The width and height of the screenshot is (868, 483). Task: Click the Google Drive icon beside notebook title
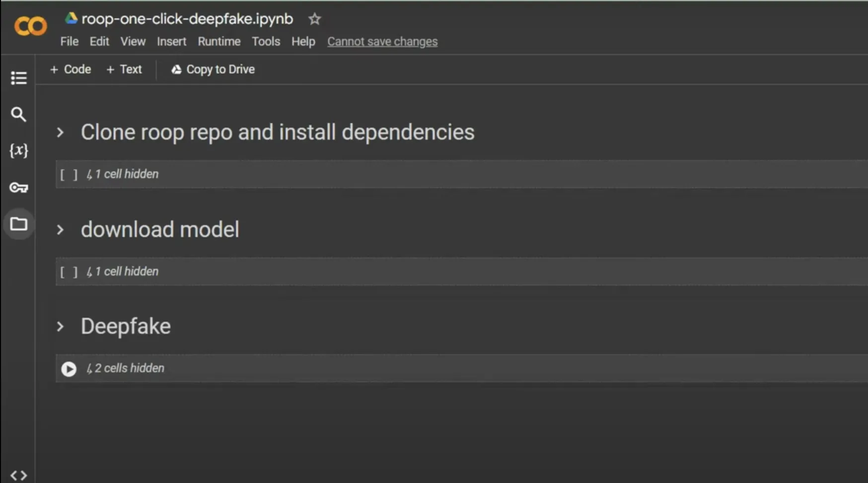click(x=71, y=18)
